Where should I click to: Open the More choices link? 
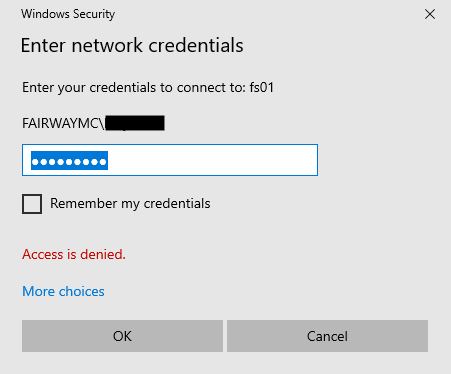pos(63,291)
